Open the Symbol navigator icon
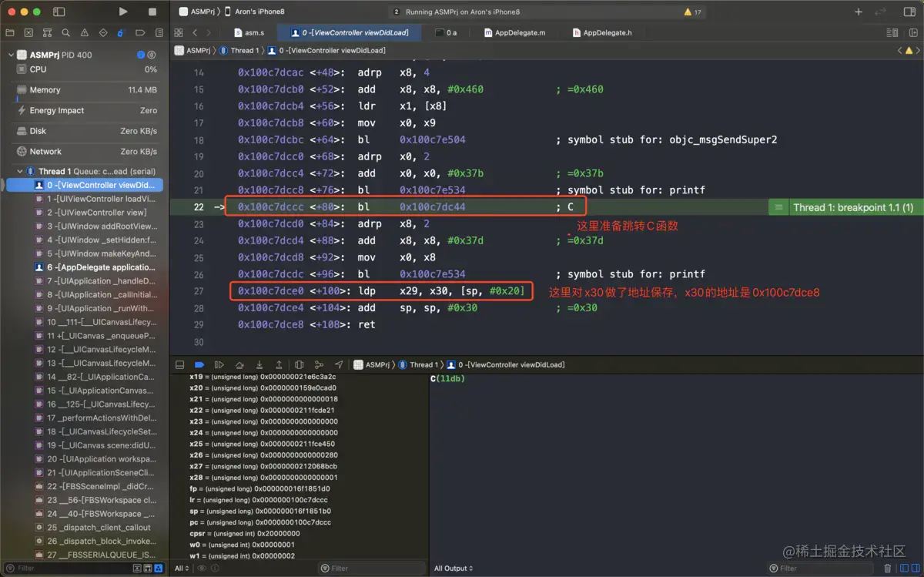Image resolution: width=924 pixels, height=577 pixels. click(x=47, y=33)
